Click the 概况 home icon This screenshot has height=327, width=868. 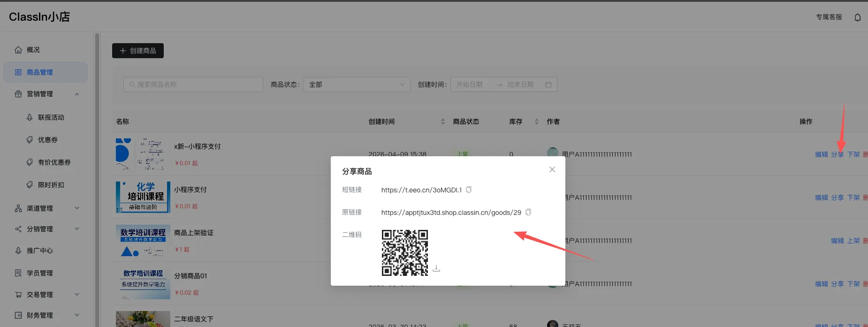18,50
